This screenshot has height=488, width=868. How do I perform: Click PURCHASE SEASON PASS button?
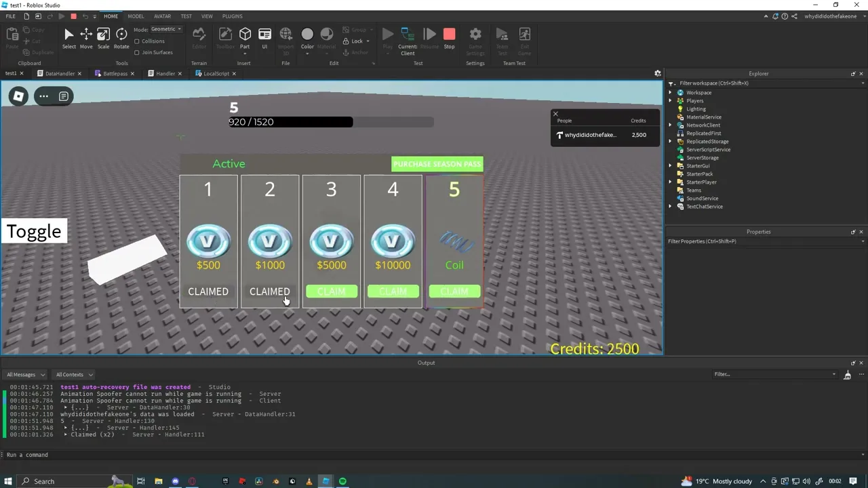pos(437,164)
